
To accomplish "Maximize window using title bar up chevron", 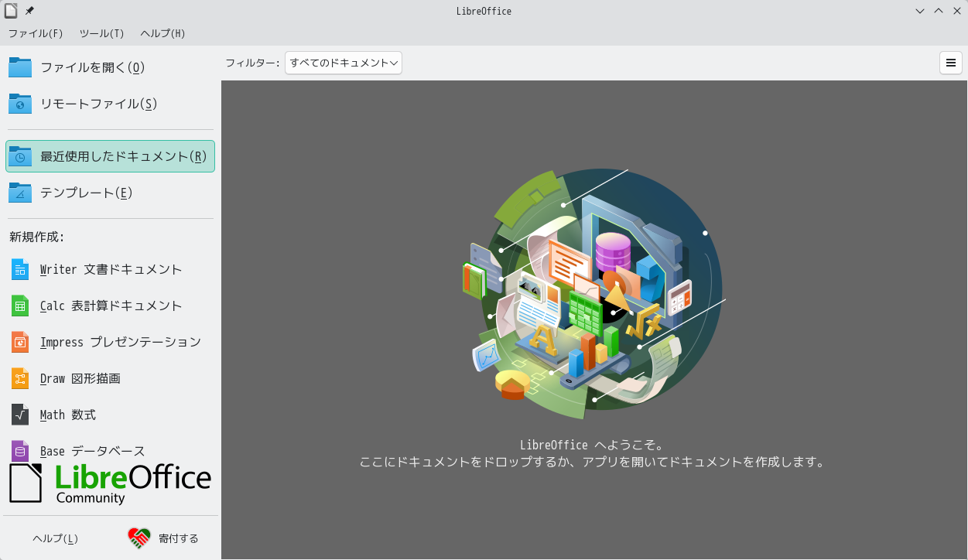I will pyautogui.click(x=939, y=11).
